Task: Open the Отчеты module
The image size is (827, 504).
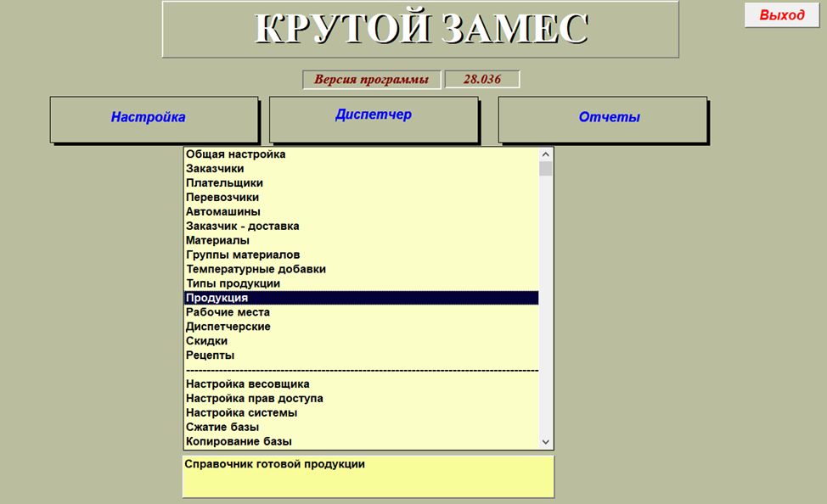Action: [604, 119]
